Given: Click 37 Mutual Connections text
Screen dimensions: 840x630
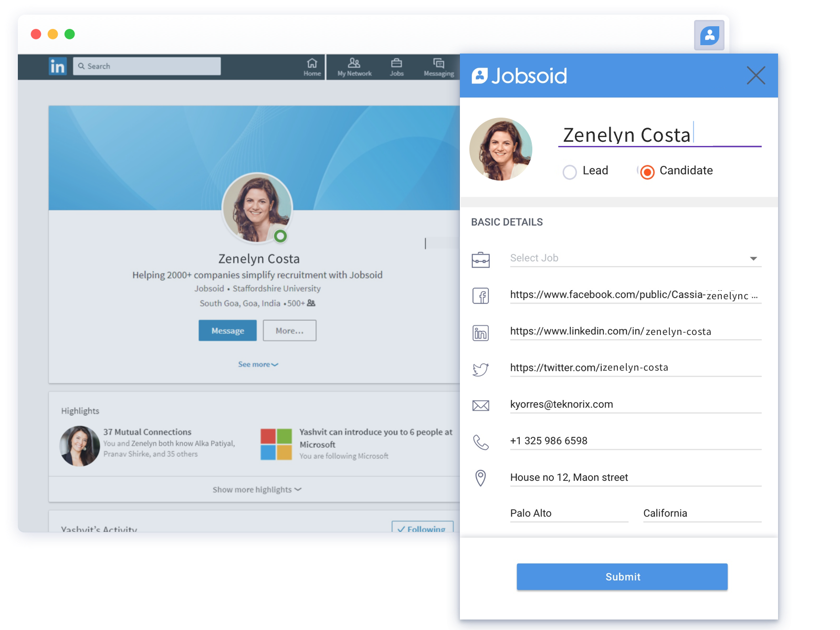Looking at the screenshot, I should pos(148,432).
